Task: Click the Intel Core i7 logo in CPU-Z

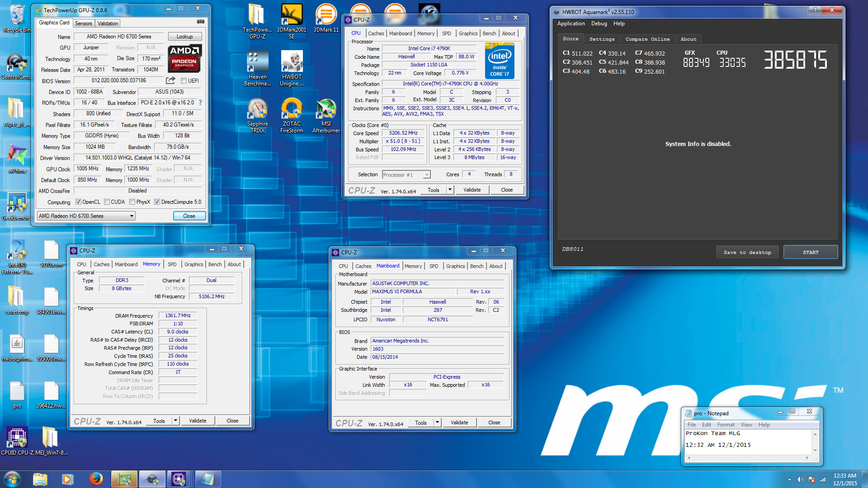Action: (500, 61)
